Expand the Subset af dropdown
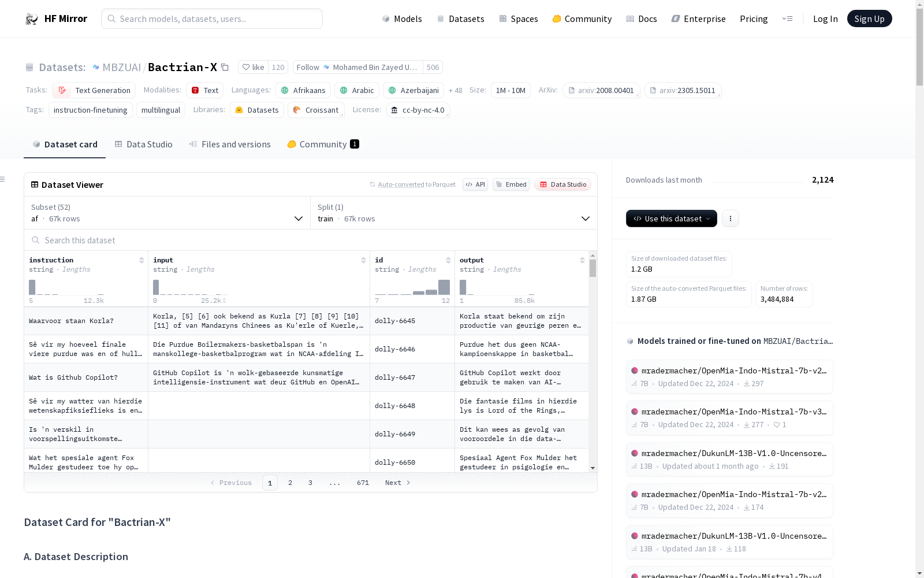The width and height of the screenshot is (924, 578). pyautogui.click(x=167, y=213)
